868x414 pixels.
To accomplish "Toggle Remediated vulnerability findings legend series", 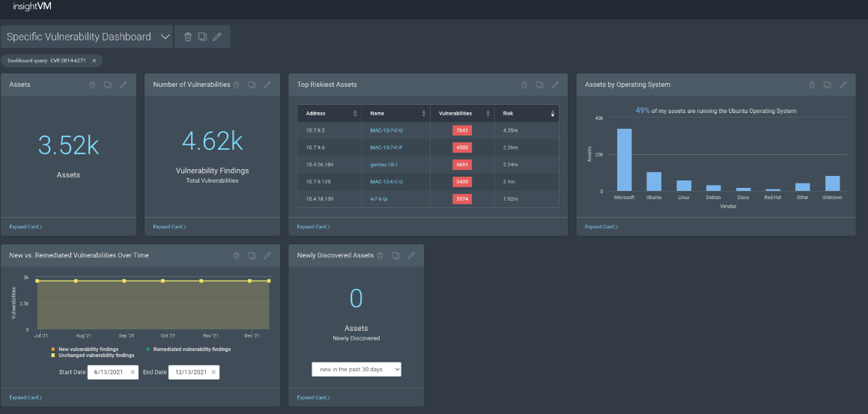I will click(189, 349).
